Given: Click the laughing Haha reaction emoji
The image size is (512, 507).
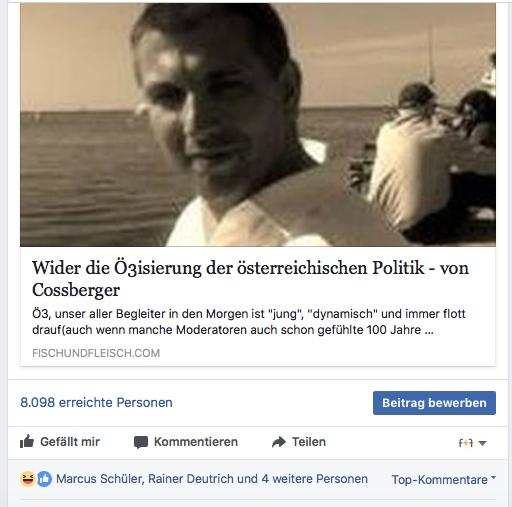Looking at the screenshot, I should point(28,479).
